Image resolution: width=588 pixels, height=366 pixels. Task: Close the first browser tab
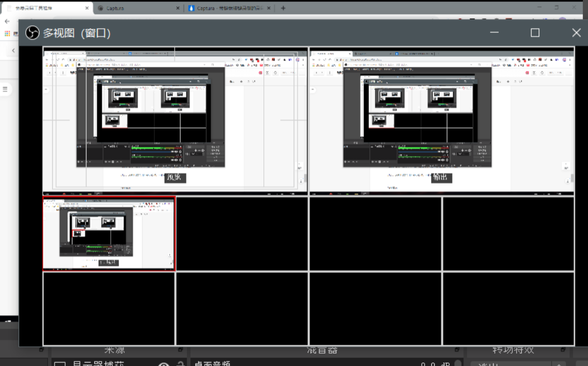(x=87, y=8)
